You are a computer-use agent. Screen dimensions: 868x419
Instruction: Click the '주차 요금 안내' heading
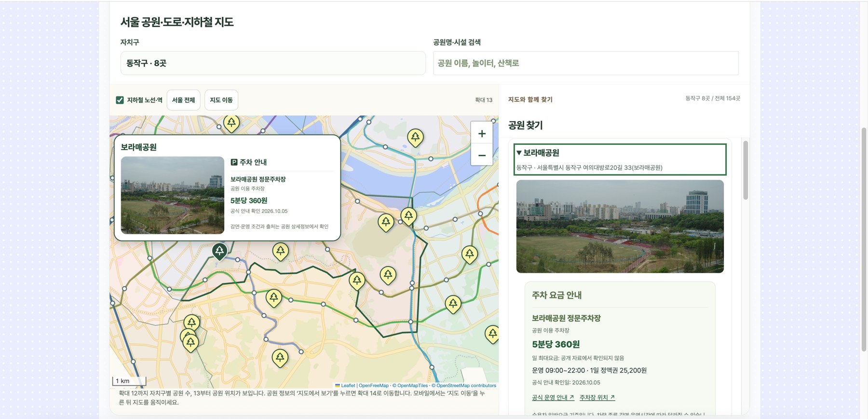pos(557,295)
